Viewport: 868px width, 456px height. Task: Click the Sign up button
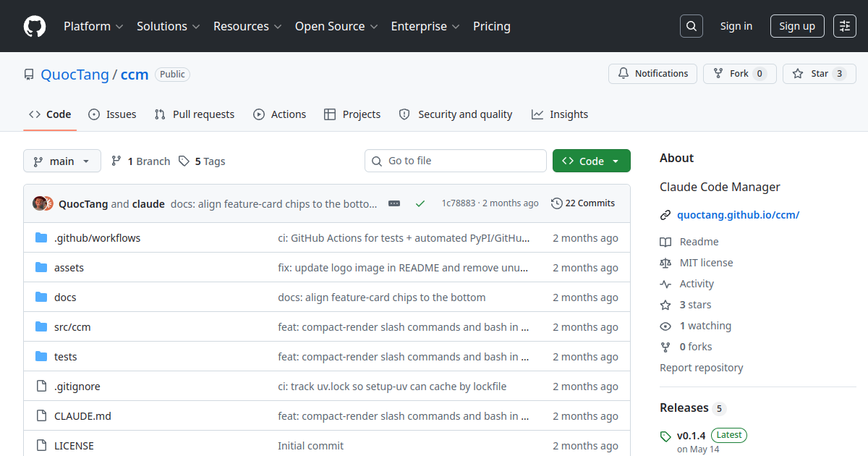click(x=797, y=26)
